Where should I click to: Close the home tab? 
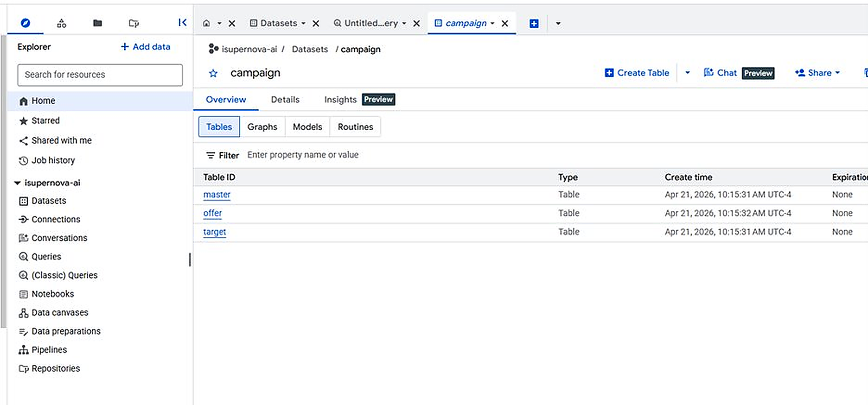point(232,23)
